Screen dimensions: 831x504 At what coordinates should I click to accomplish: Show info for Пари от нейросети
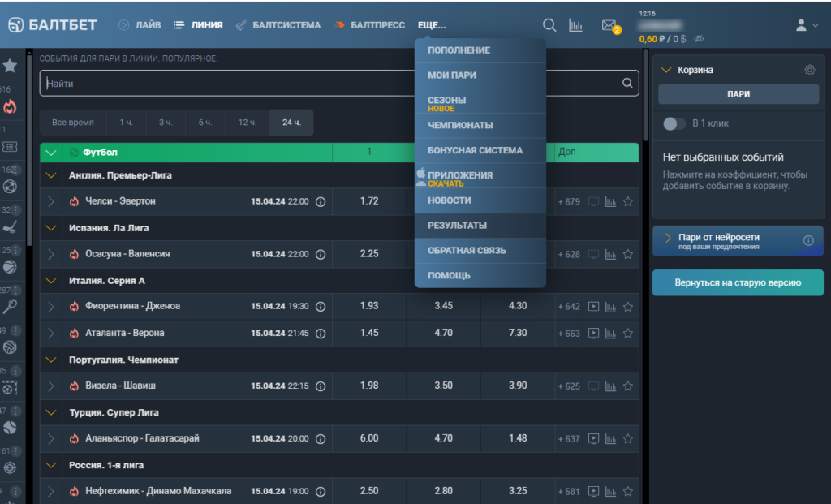808,240
